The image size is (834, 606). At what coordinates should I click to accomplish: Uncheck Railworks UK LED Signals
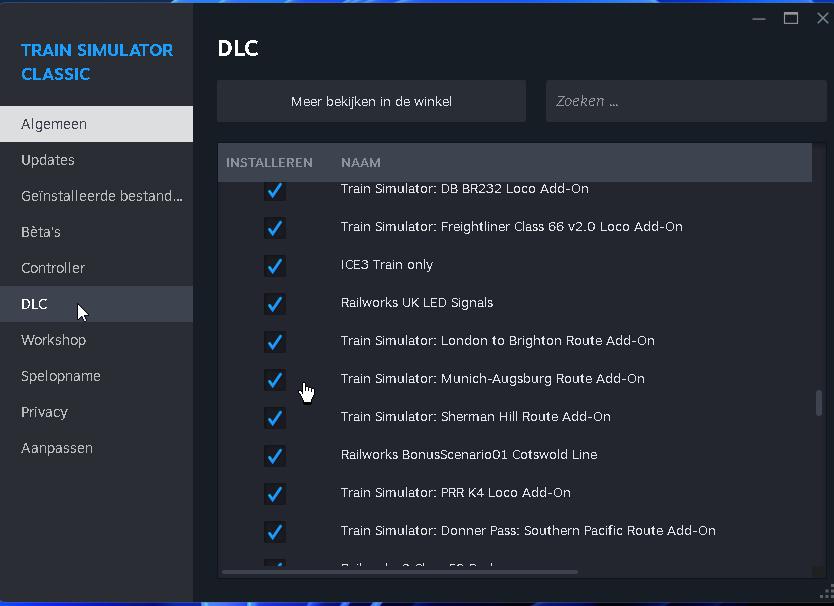point(275,304)
